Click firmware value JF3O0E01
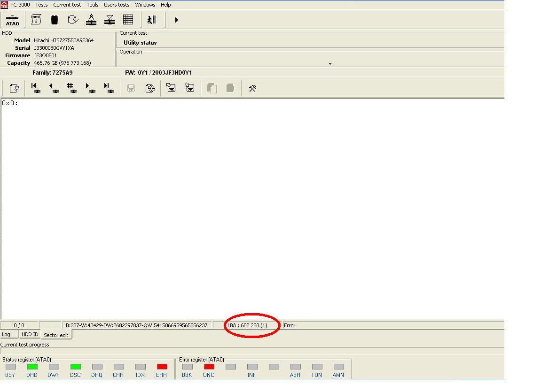This screenshot has width=541, height=392. click(46, 55)
